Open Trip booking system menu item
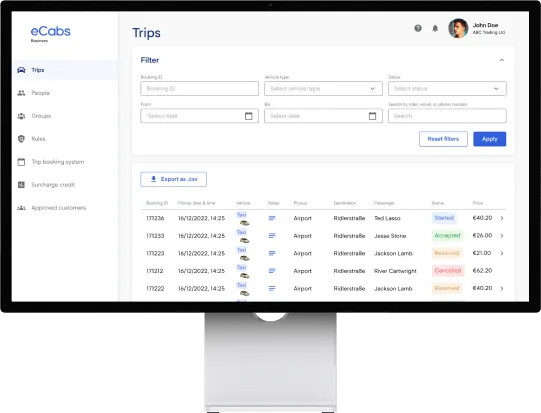 coord(58,162)
